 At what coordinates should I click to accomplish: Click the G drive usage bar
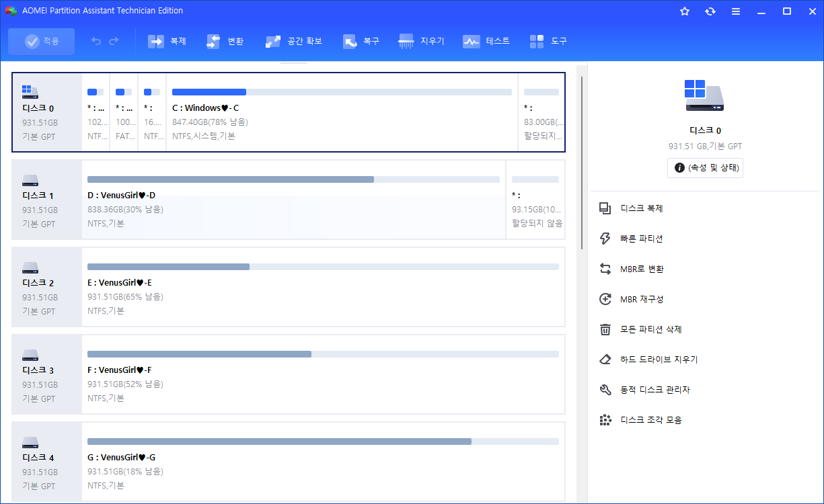point(323,442)
